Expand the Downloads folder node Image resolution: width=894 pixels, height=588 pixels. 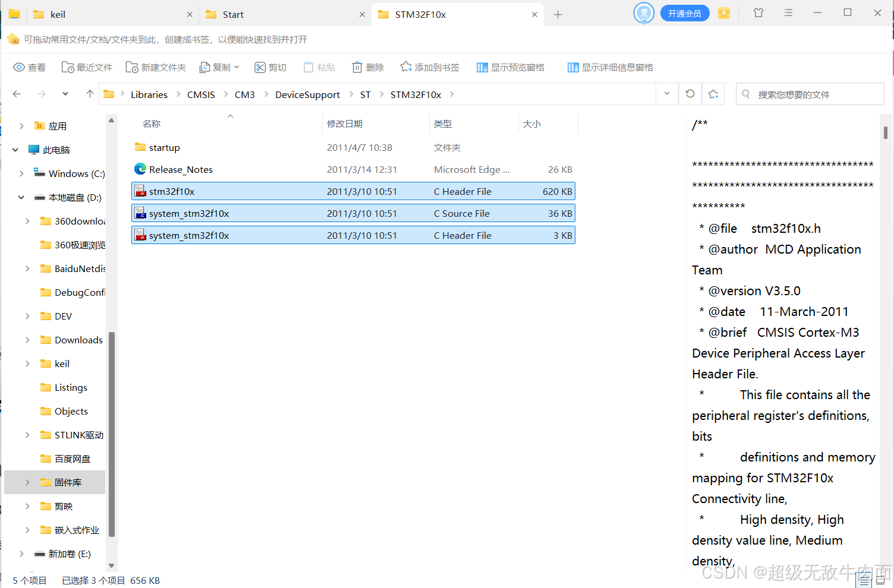coord(27,340)
